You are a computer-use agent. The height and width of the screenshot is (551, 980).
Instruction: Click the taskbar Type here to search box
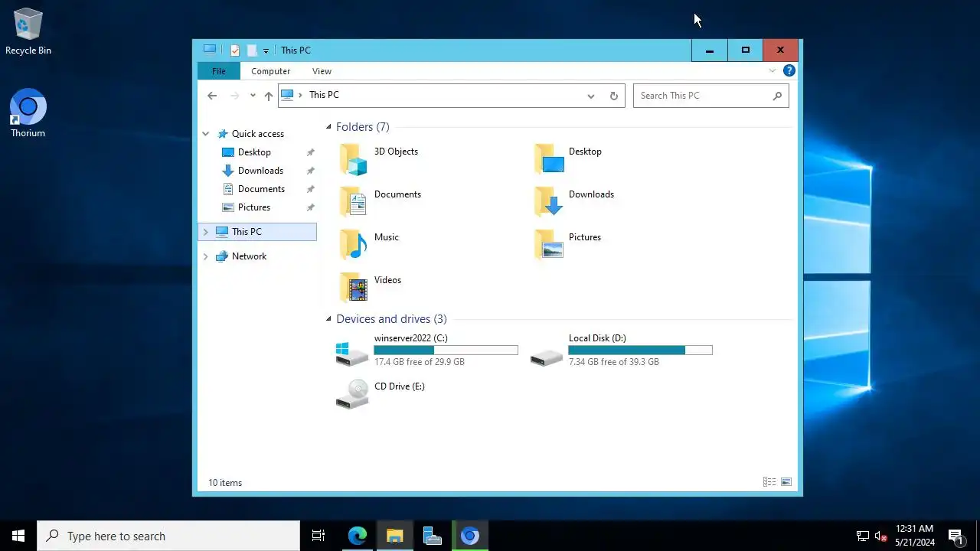pos(168,536)
